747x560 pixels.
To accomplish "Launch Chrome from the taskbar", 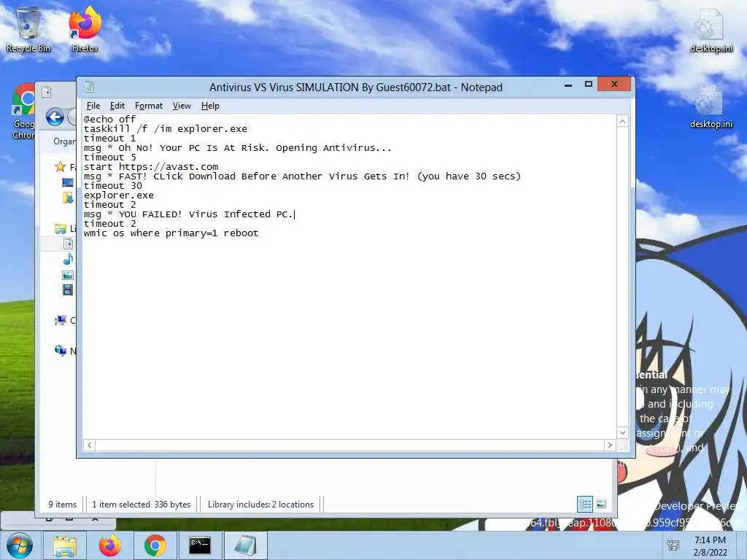I will [155, 545].
